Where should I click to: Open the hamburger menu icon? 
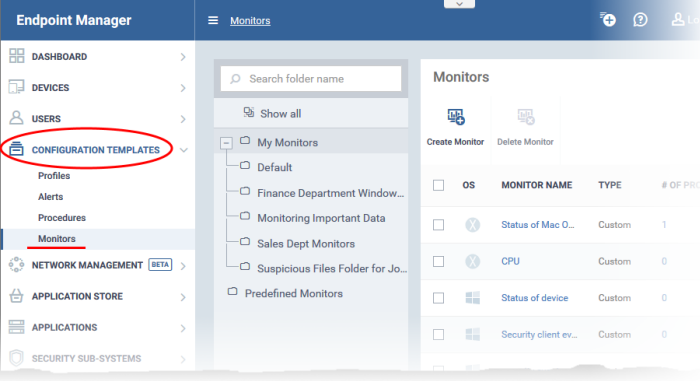point(213,21)
